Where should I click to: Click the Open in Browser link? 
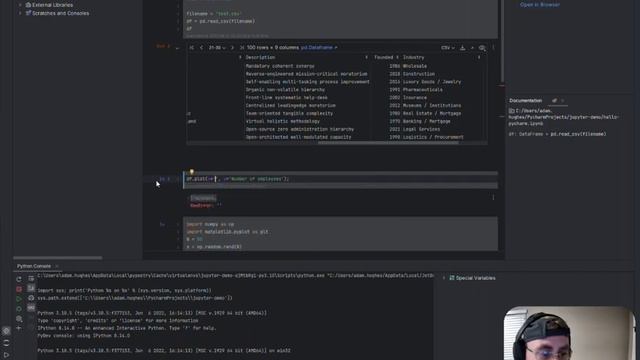point(540,5)
